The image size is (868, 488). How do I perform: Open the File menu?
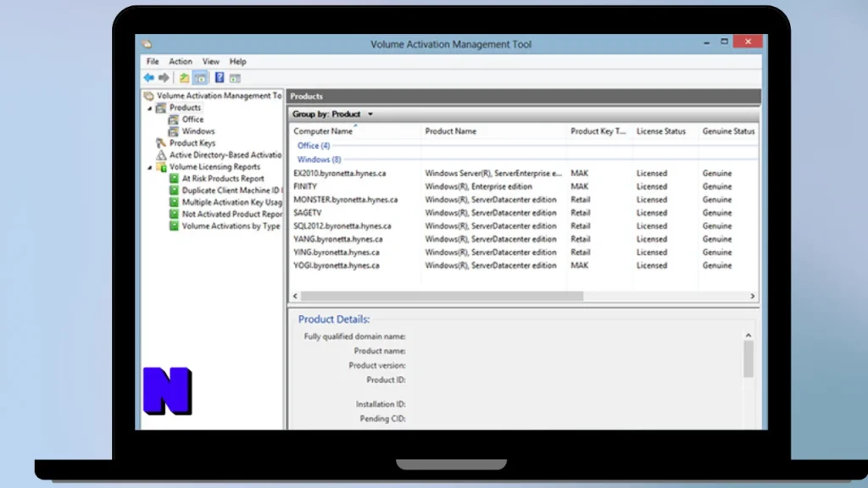pyautogui.click(x=153, y=61)
